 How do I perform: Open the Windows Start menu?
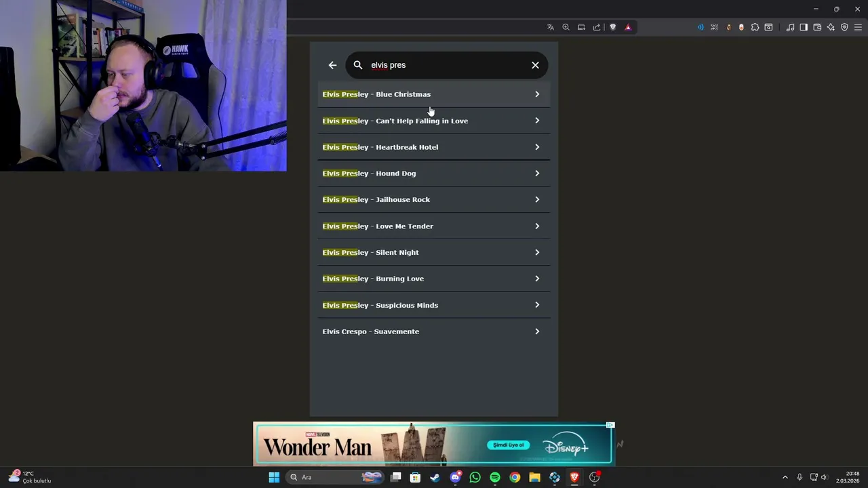[274, 477]
